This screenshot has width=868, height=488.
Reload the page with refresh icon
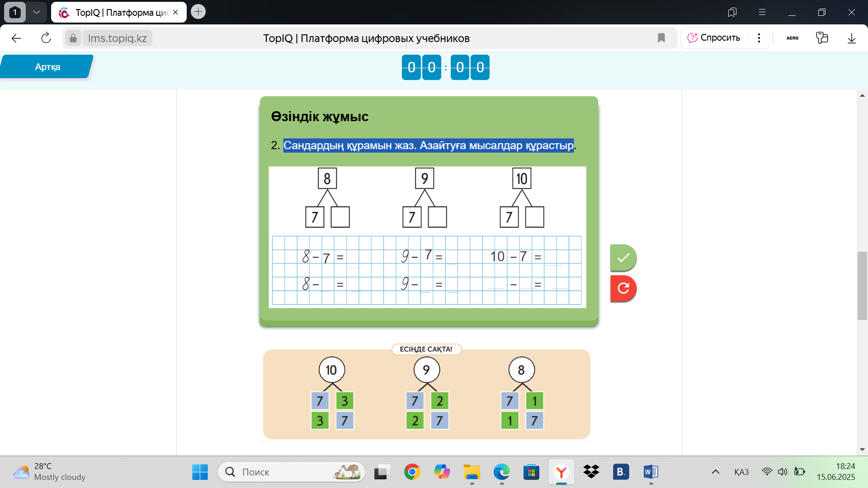(46, 38)
